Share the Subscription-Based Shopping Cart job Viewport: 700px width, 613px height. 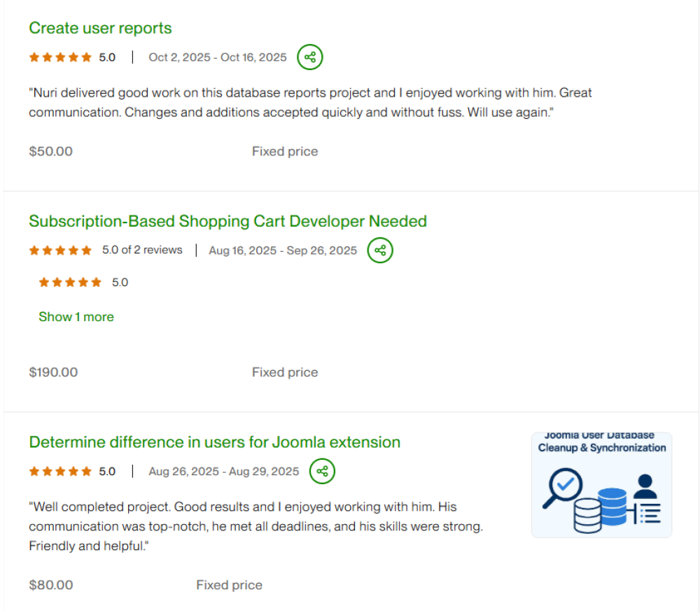(x=380, y=251)
